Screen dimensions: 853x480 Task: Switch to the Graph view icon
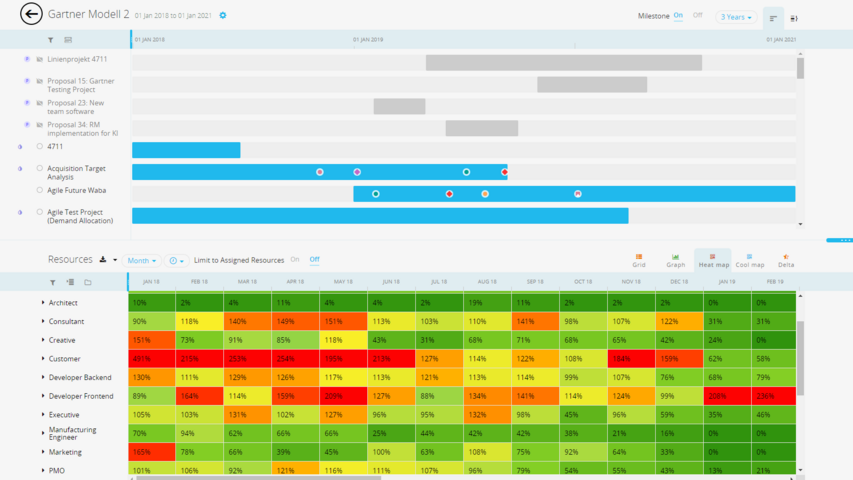(676, 260)
